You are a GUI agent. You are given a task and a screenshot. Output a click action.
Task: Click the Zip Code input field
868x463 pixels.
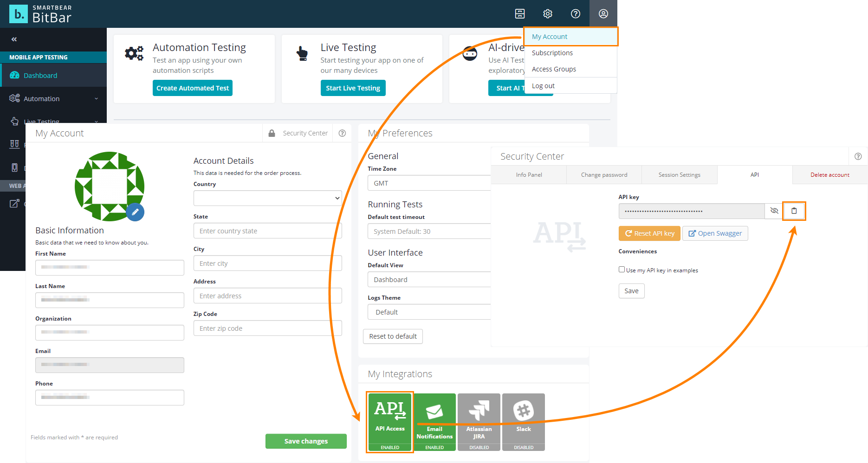[268, 328]
